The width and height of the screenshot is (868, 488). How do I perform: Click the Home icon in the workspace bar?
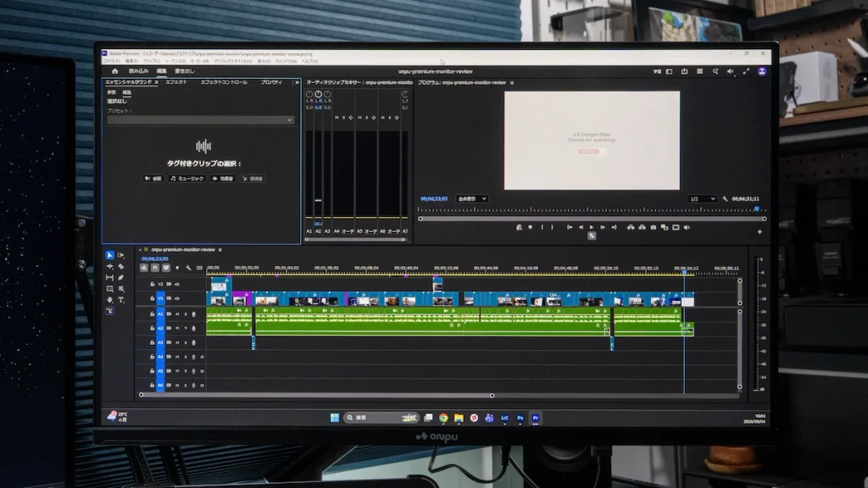tap(114, 71)
